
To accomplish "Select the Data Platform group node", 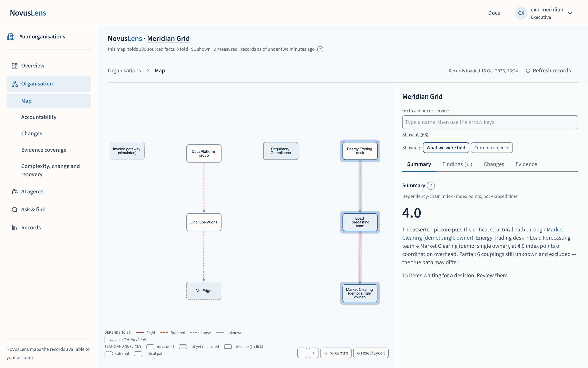I will pos(204,153).
